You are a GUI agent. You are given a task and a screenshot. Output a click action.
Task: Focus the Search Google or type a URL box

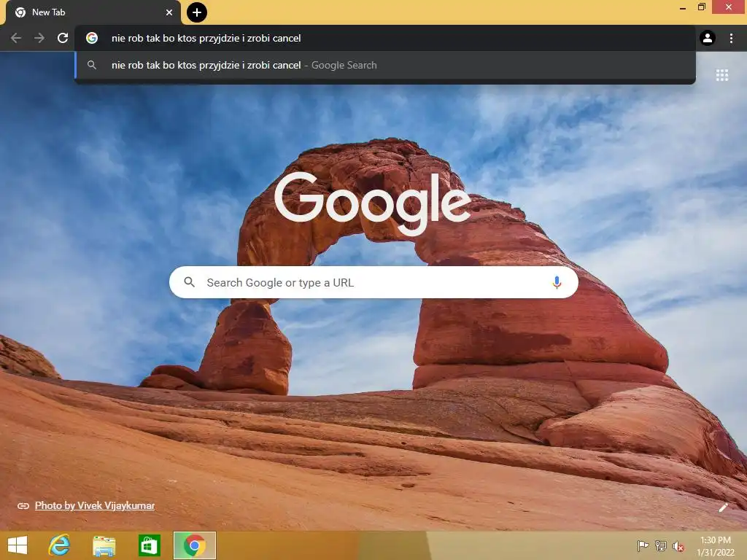373,282
